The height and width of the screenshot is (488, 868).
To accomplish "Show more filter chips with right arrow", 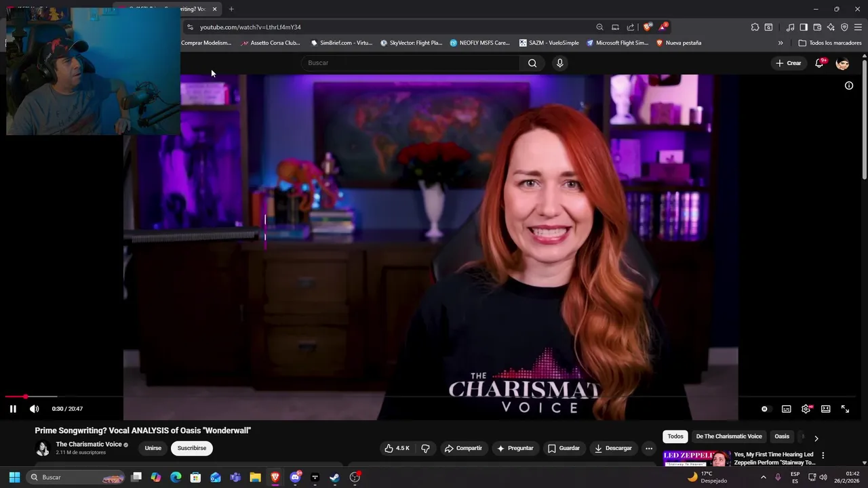I will 816,438.
